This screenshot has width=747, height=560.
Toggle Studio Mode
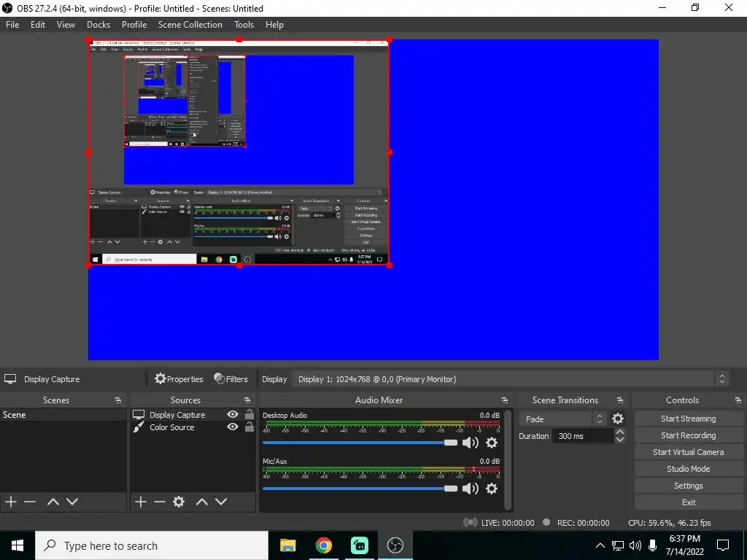(x=689, y=469)
